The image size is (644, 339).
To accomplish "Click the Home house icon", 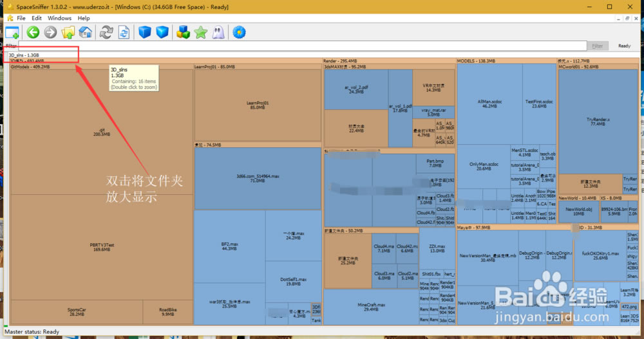I will tap(85, 32).
